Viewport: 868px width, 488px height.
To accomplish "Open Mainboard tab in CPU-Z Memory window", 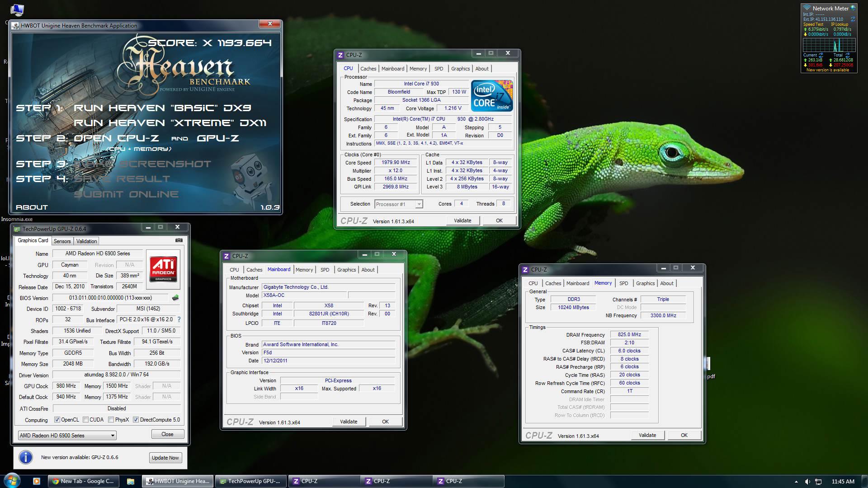I will point(578,283).
